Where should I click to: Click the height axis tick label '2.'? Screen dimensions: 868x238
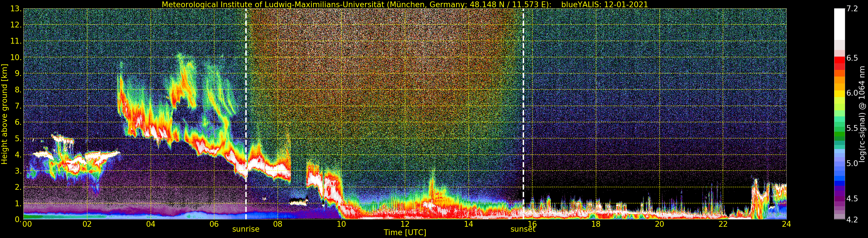pos(18,187)
